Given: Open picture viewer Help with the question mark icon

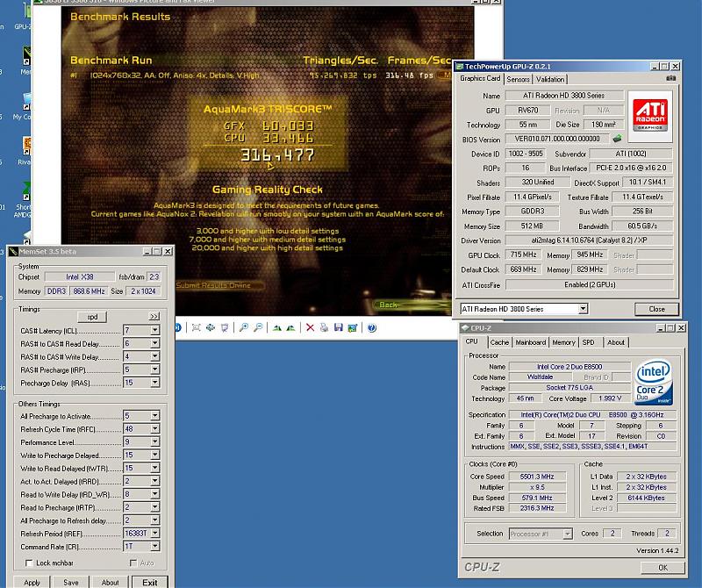Looking at the screenshot, I should [x=371, y=328].
